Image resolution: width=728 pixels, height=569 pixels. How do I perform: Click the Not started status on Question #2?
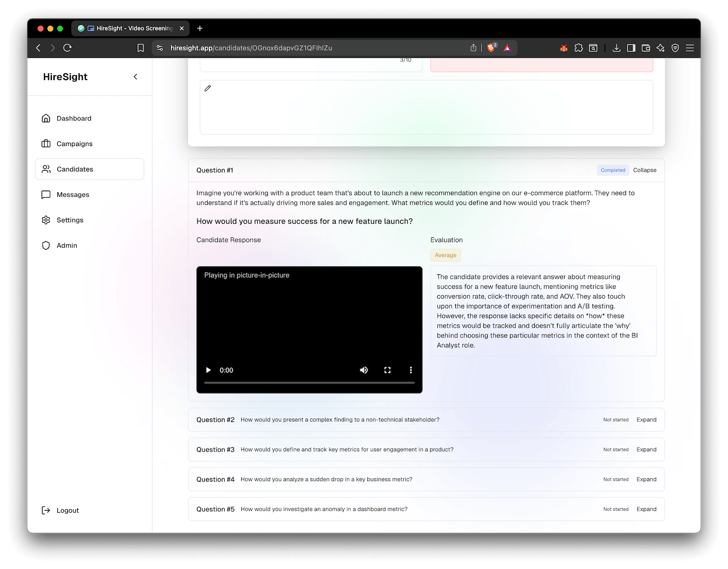pos(616,419)
